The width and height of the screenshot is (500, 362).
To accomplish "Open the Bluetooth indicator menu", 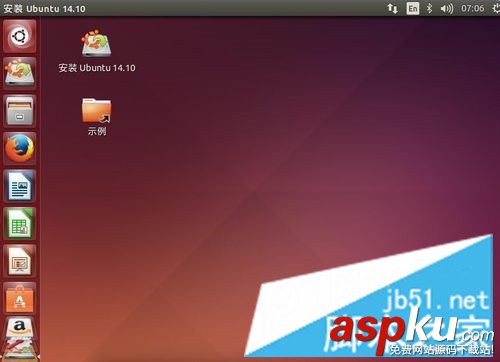I will [430, 8].
